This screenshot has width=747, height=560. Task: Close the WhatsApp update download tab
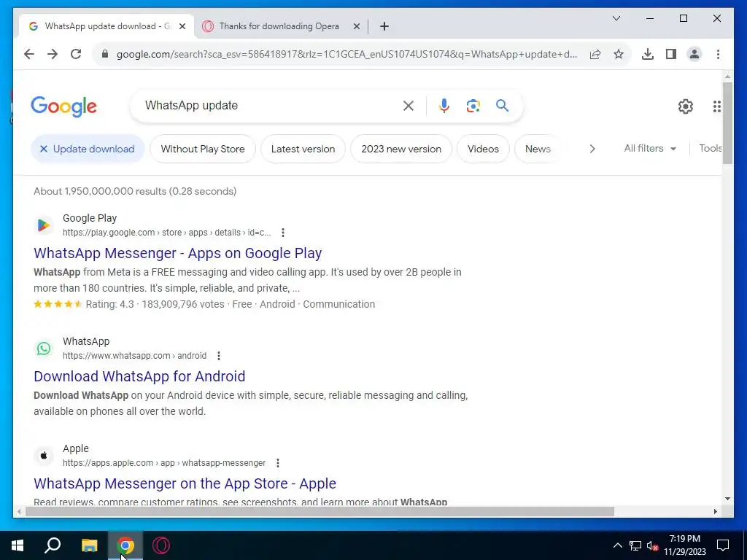[x=182, y=26]
